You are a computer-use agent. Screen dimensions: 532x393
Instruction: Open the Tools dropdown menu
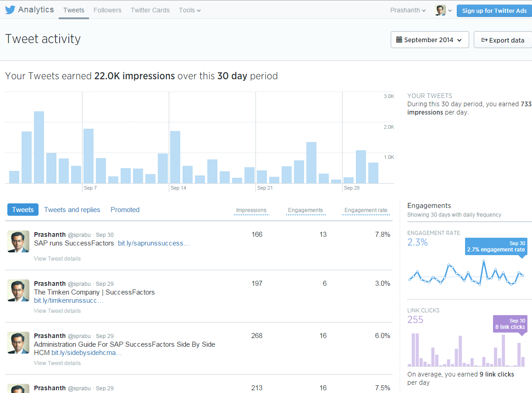pyautogui.click(x=189, y=10)
